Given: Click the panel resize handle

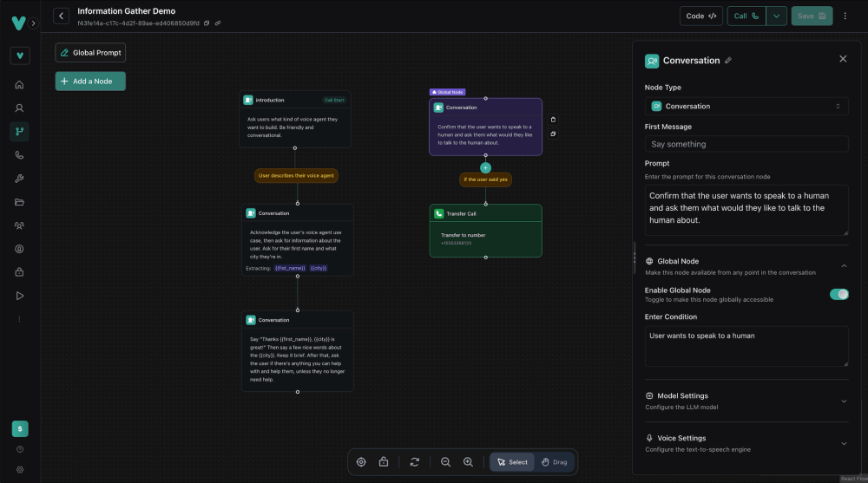Looking at the screenshot, I should (635, 258).
